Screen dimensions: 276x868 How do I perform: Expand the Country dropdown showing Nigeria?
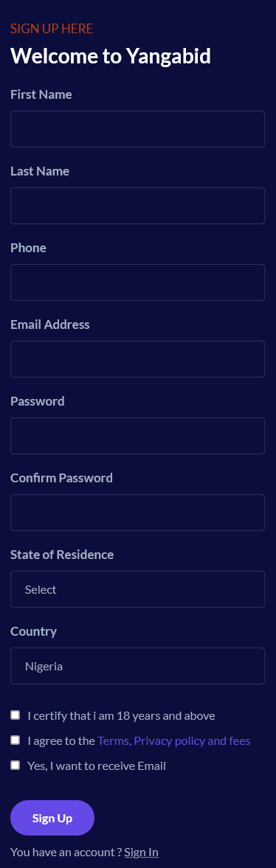click(x=137, y=666)
